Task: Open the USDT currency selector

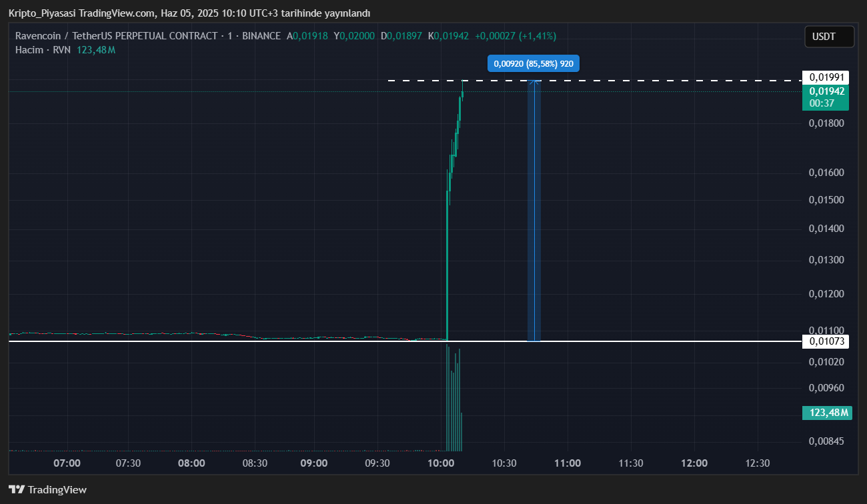Action: tap(828, 37)
